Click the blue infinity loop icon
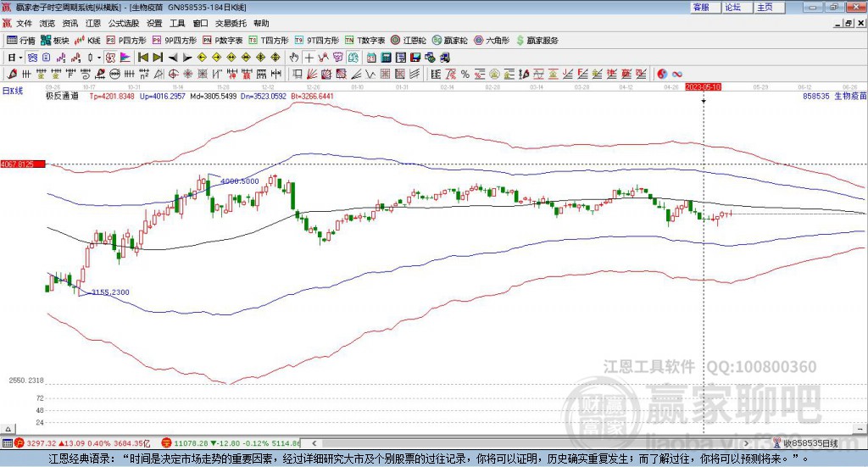Screen dimensions: 868x467 tap(677, 74)
